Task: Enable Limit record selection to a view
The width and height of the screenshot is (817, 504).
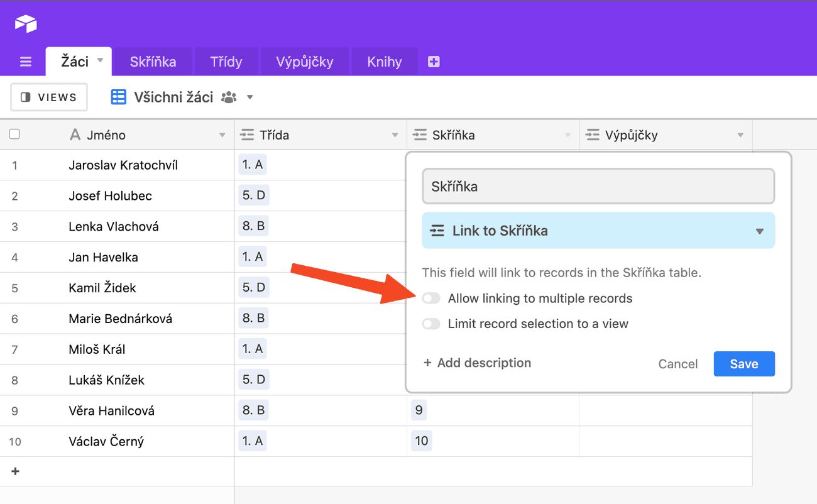Action: [431, 324]
